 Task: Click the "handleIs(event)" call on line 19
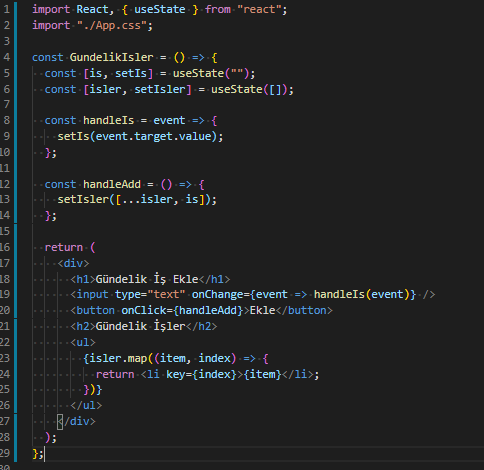click(362, 294)
